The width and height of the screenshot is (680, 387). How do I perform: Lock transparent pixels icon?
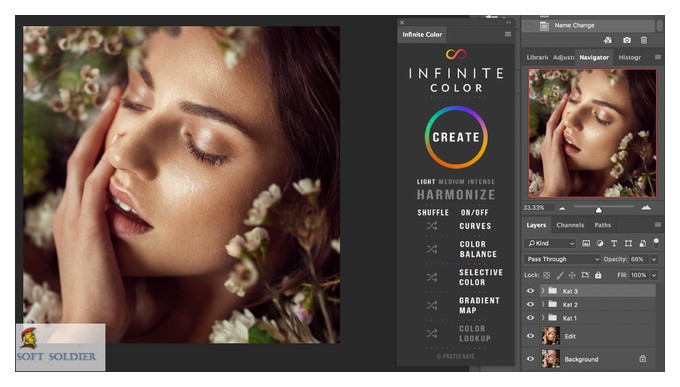546,275
